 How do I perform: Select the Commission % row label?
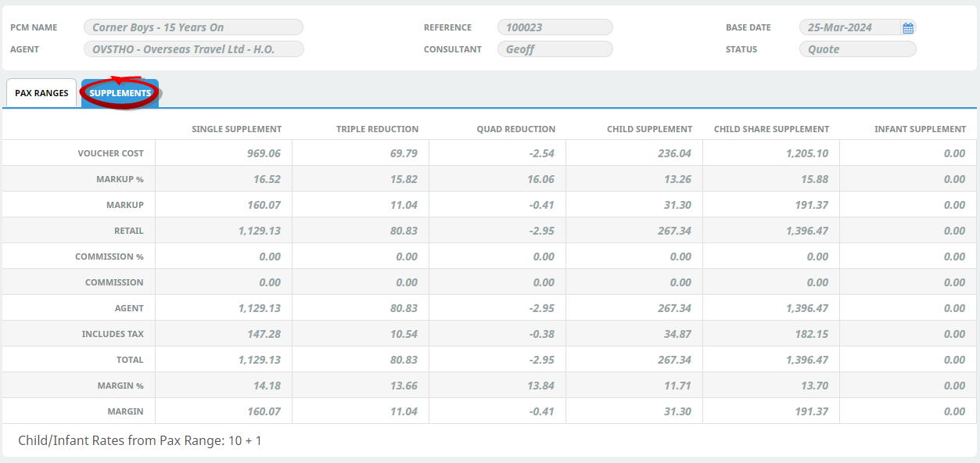109,257
